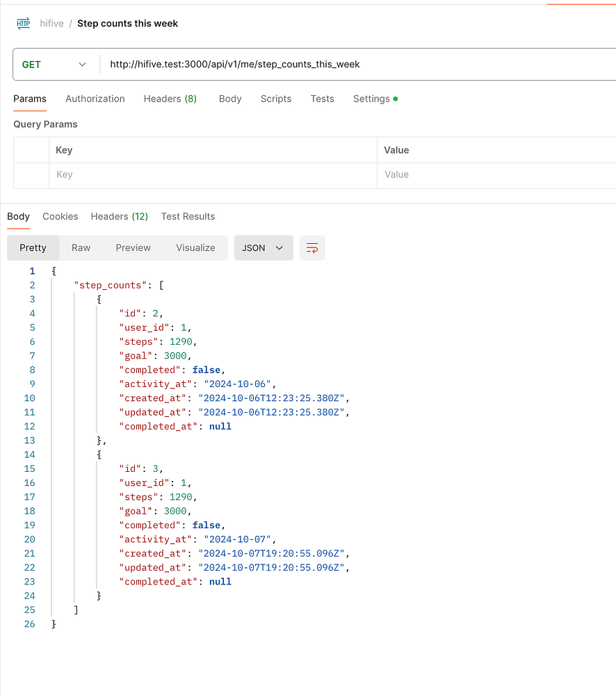The image size is (616, 695).
Task: Open the GET method dropdown
Action: 54,65
